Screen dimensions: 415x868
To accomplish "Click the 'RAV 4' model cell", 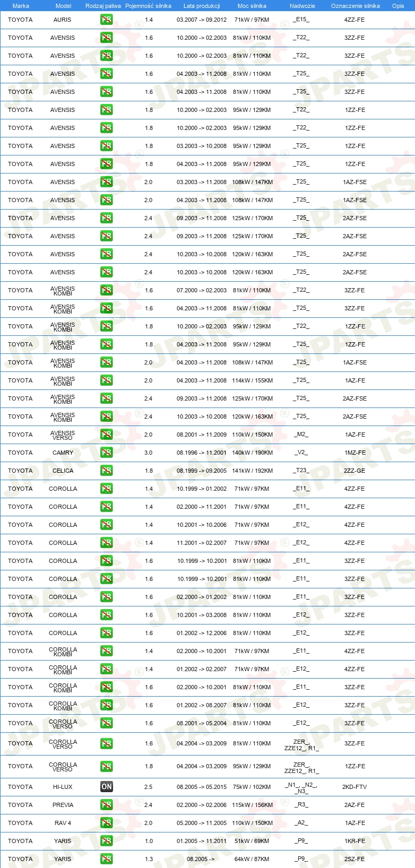I will point(63,823).
